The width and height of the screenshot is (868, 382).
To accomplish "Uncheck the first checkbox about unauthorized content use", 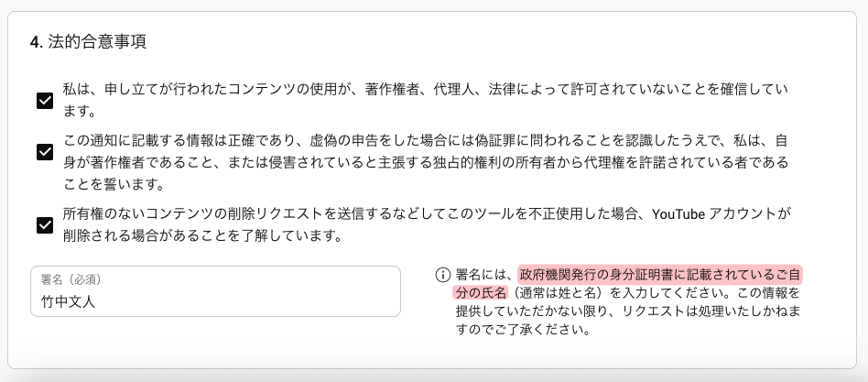I will click(44, 101).
